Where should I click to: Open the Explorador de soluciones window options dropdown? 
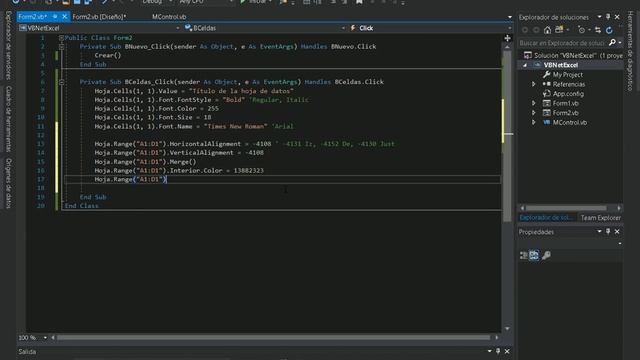click(599, 17)
